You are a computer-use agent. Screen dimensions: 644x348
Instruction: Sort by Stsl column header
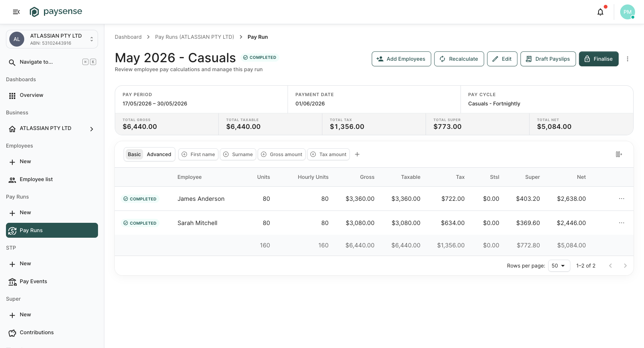[495, 177]
